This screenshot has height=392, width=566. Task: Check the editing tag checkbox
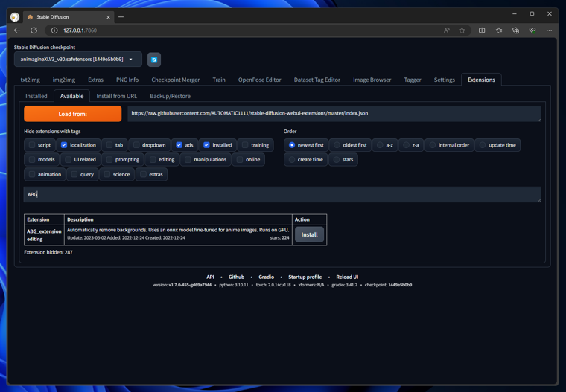tap(153, 159)
